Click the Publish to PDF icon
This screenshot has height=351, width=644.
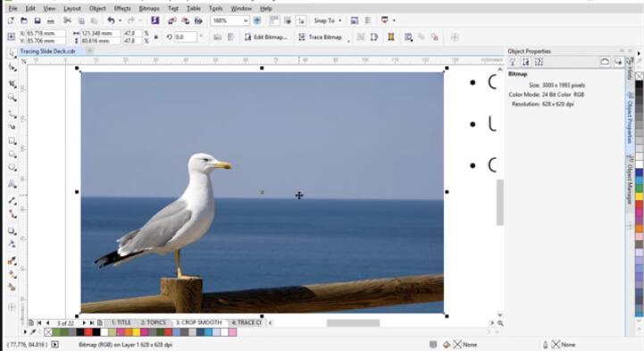pos(198,21)
